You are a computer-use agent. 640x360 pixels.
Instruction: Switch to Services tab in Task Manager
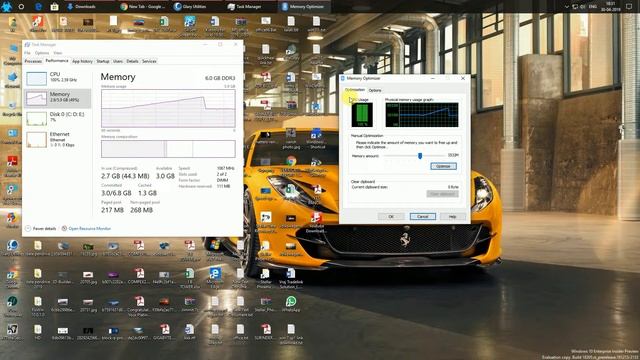click(x=149, y=61)
